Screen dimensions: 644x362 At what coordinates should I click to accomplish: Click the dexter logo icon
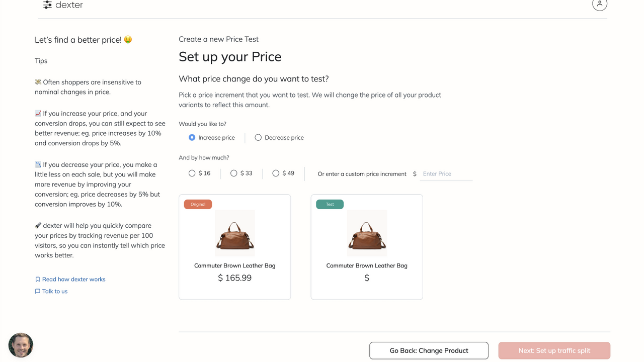pyautogui.click(x=48, y=5)
